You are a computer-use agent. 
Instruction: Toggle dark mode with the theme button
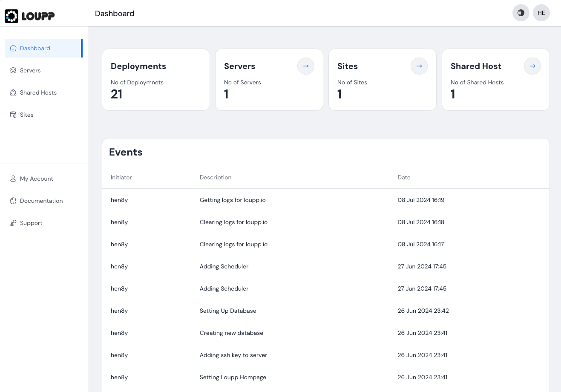pos(521,13)
